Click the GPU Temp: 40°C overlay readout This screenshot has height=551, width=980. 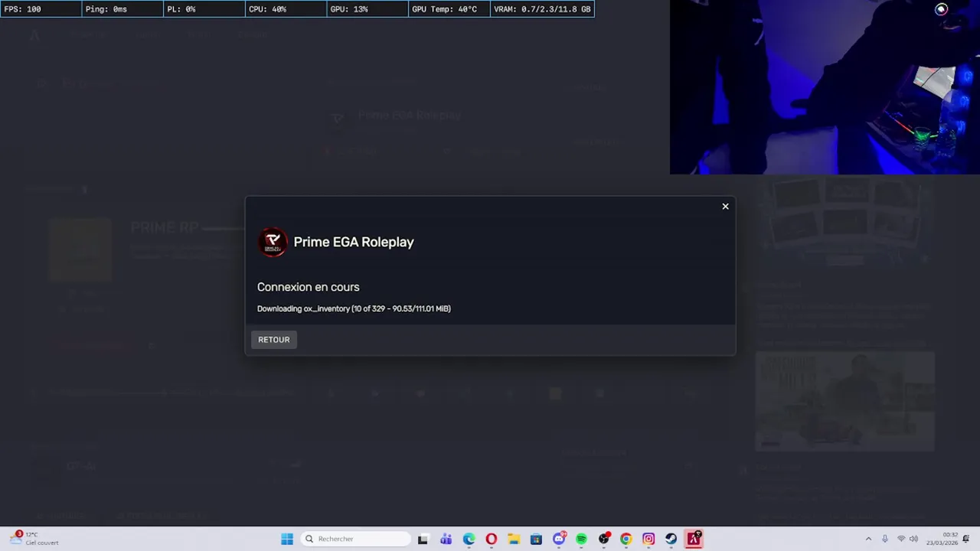click(449, 9)
